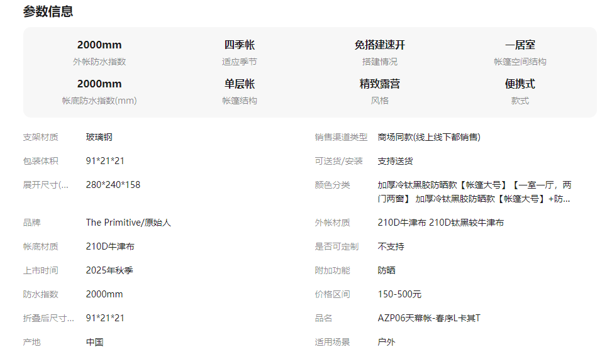Open The Primitive/原始人 brand value
Screen dimensions: 612x364
128,223
